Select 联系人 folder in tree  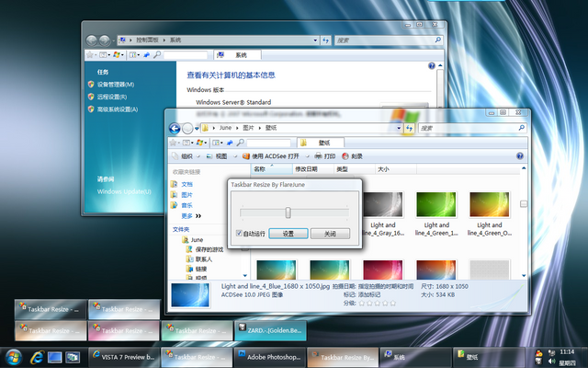(199, 259)
